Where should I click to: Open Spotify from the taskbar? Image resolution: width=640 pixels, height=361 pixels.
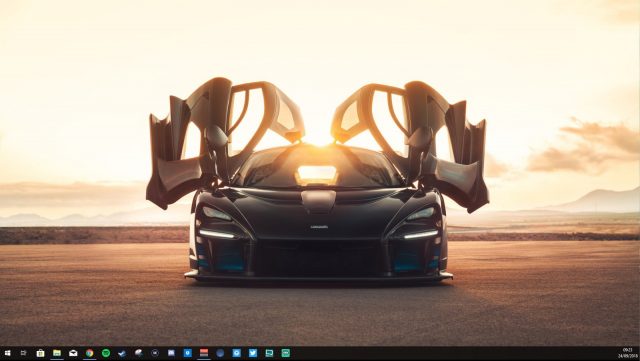106,353
